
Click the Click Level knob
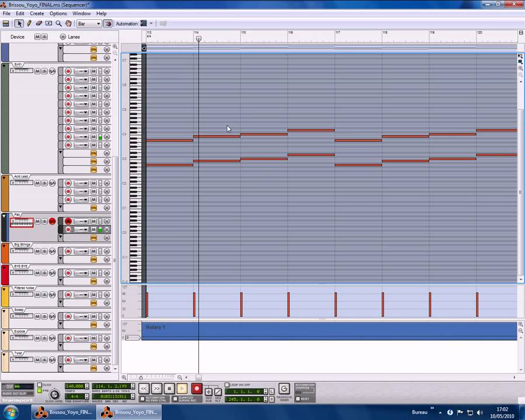coord(54,394)
